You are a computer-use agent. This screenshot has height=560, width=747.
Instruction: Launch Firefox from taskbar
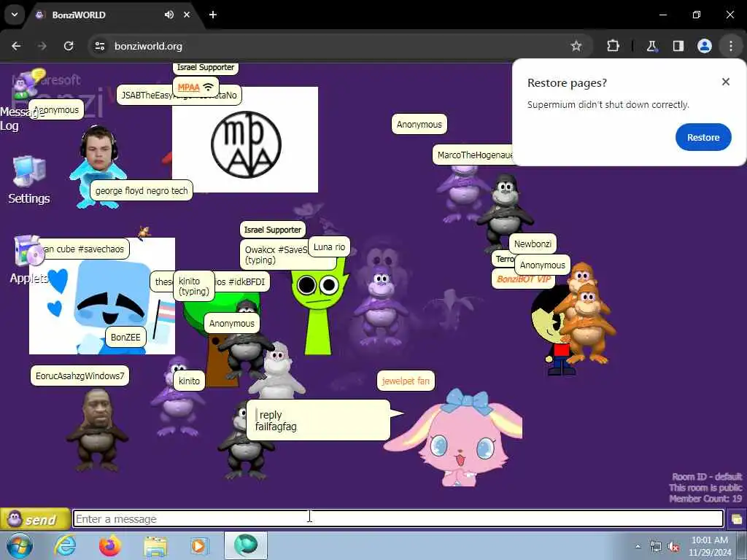[x=109, y=545]
